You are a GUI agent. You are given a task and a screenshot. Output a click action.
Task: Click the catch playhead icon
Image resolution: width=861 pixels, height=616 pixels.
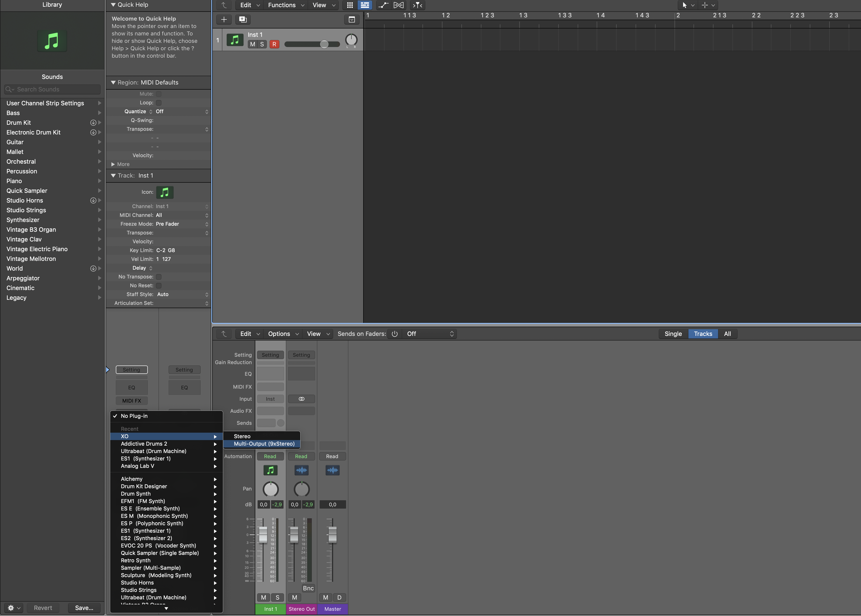pyautogui.click(x=417, y=5)
